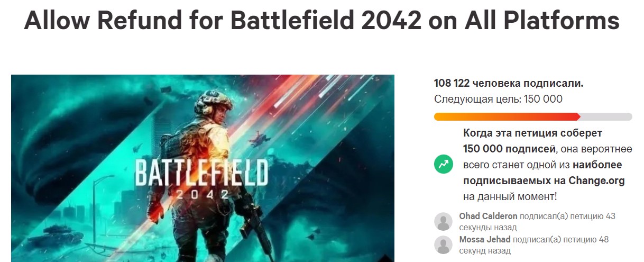Click the orange signature progress bar
The height and width of the screenshot is (262, 644).
(507, 116)
